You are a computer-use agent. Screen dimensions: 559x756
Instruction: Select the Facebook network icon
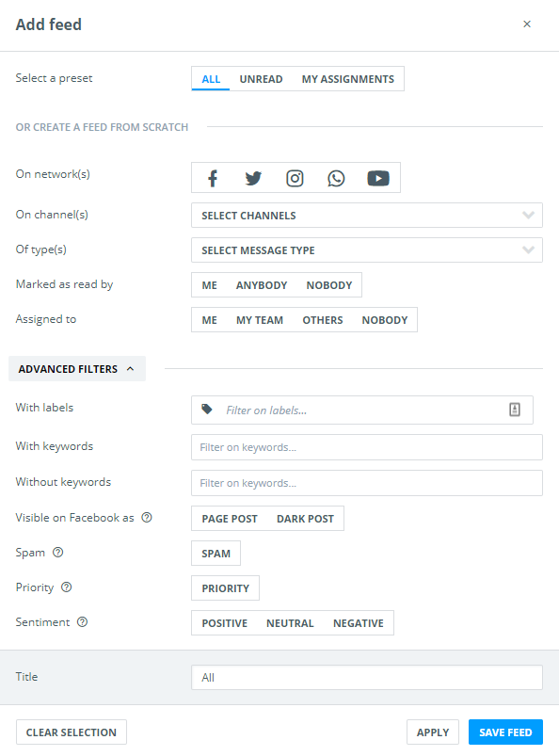(213, 178)
